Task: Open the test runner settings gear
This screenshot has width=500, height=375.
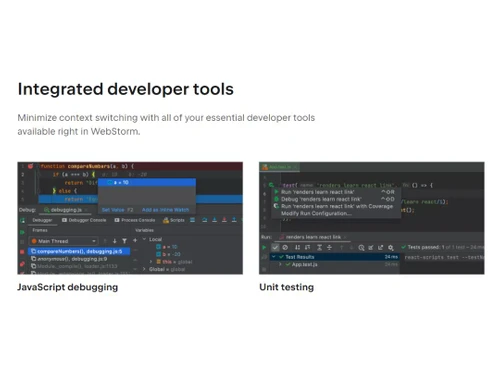Action: [391, 247]
